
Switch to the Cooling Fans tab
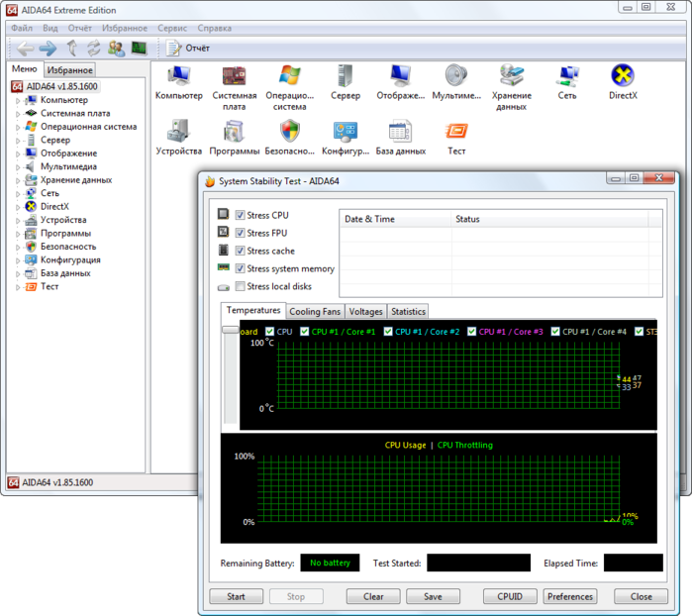[x=315, y=311]
